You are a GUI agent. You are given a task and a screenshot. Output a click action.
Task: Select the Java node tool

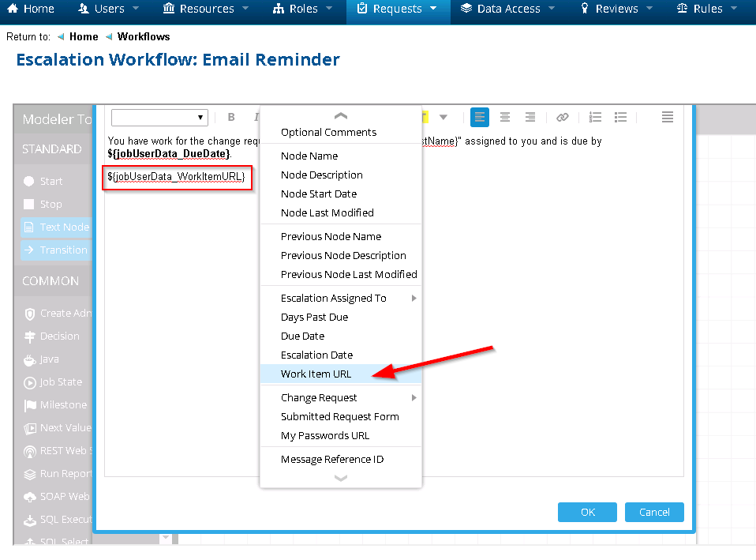pyautogui.click(x=47, y=359)
